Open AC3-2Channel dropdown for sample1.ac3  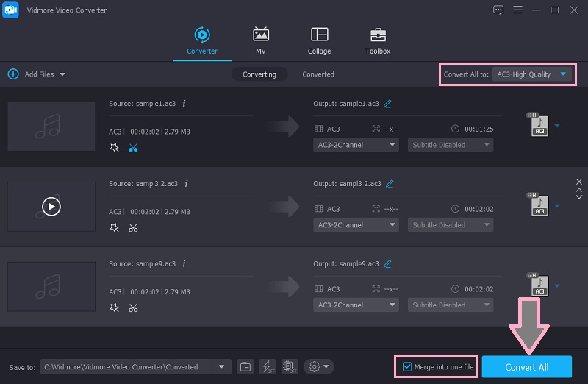click(356, 145)
